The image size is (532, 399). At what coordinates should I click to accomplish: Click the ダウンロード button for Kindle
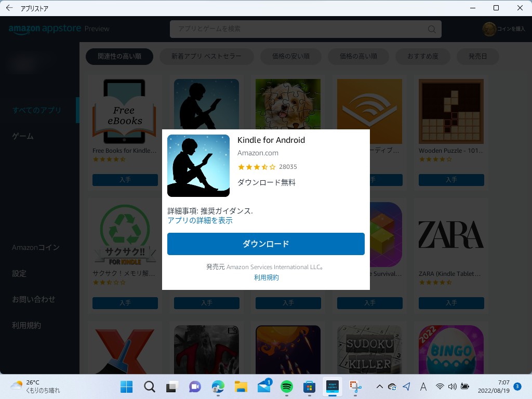[265, 244]
